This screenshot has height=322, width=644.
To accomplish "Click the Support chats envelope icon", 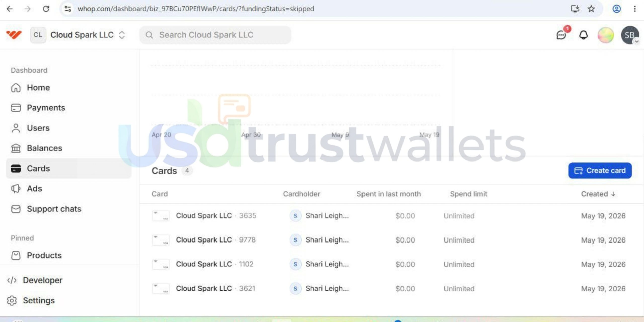I will tap(16, 209).
